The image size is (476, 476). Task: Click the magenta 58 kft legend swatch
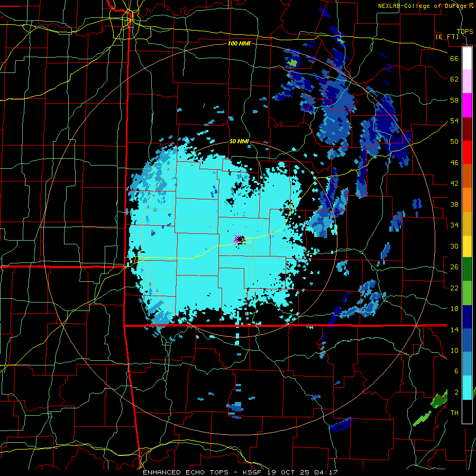tap(467, 105)
